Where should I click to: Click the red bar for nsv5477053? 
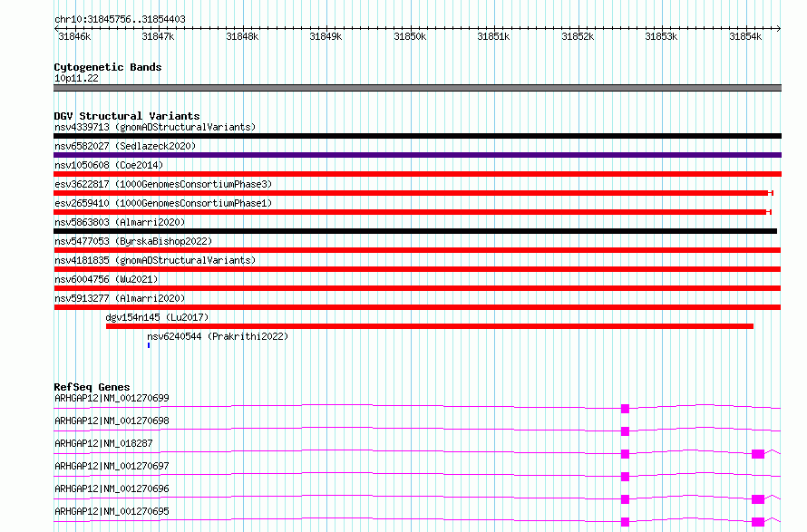coord(417,250)
